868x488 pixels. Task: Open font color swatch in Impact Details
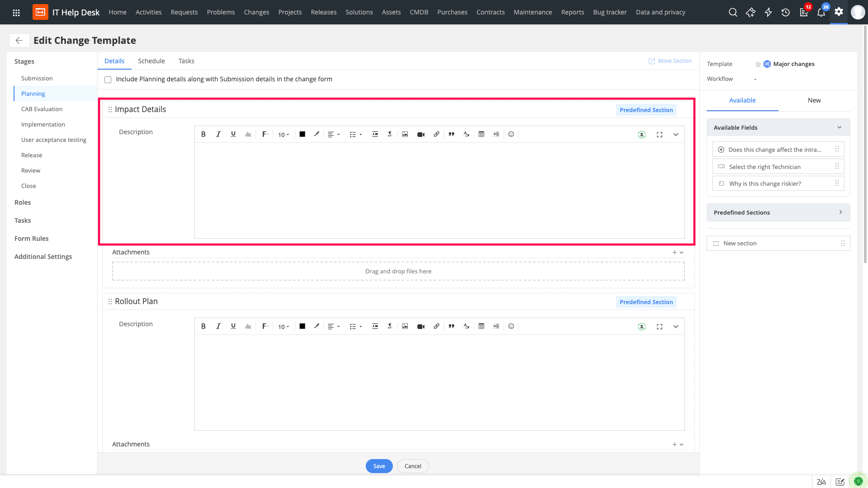coord(302,134)
